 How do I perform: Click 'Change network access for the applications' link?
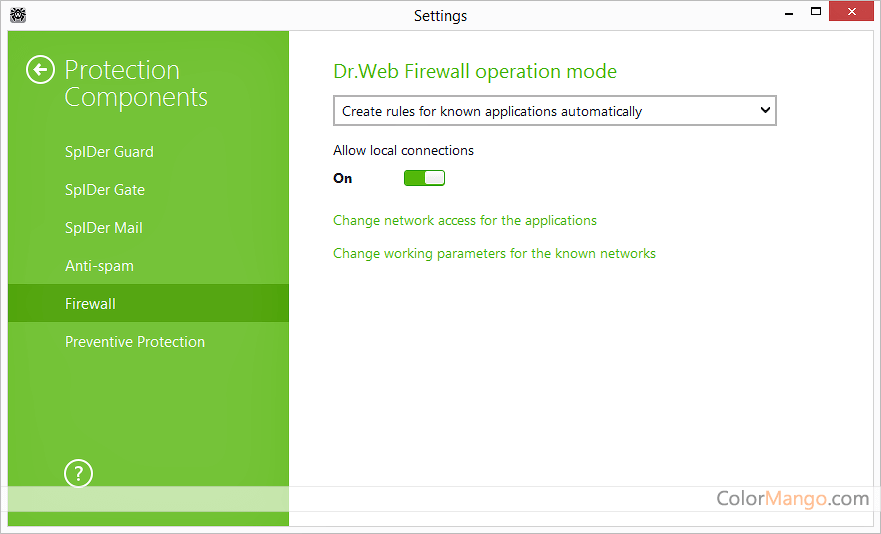(464, 220)
